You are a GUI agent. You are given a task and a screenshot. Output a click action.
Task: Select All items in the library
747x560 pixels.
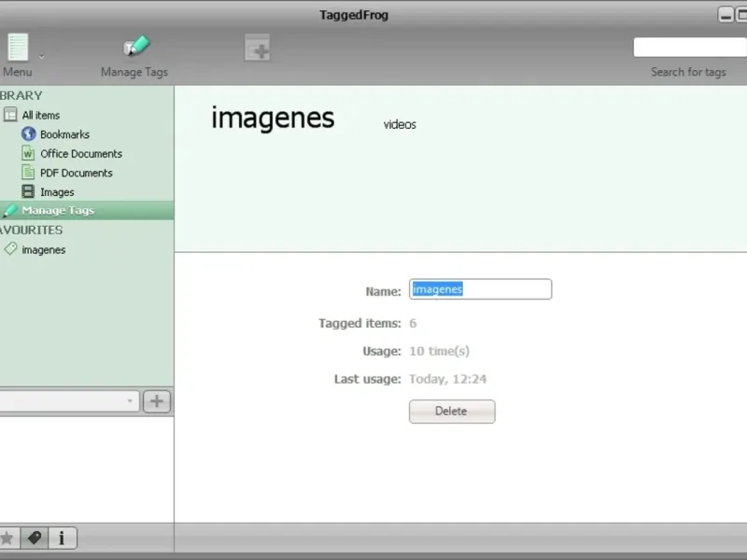(x=40, y=115)
